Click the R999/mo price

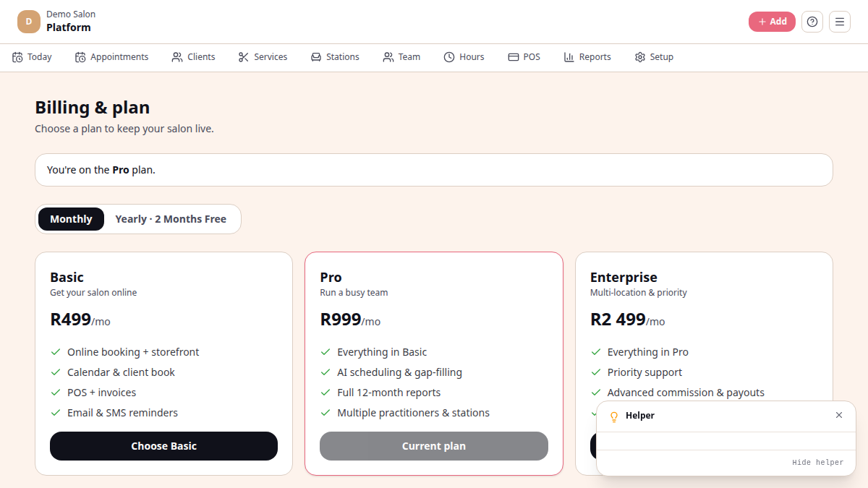pos(350,320)
